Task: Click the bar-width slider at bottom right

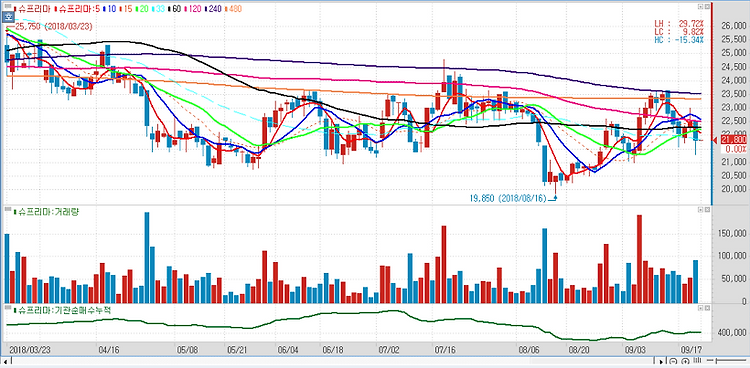Action: [x=726, y=360]
